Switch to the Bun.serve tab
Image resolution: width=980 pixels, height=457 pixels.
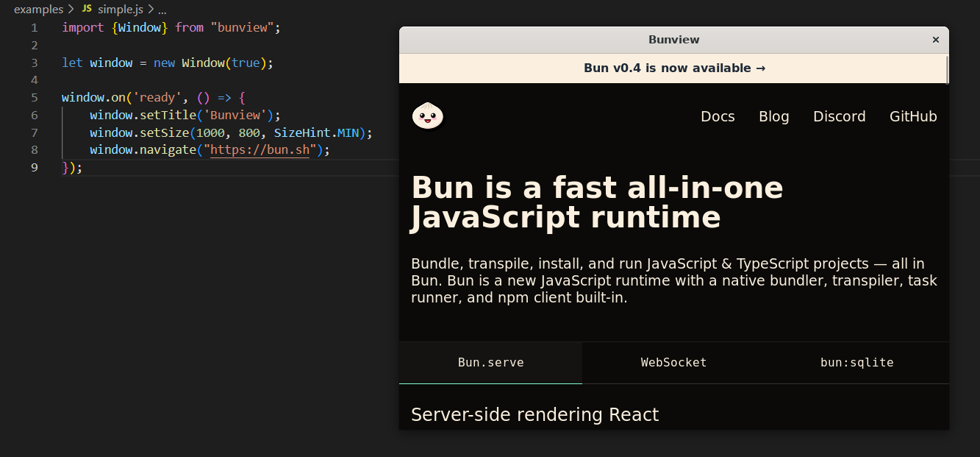tap(490, 363)
